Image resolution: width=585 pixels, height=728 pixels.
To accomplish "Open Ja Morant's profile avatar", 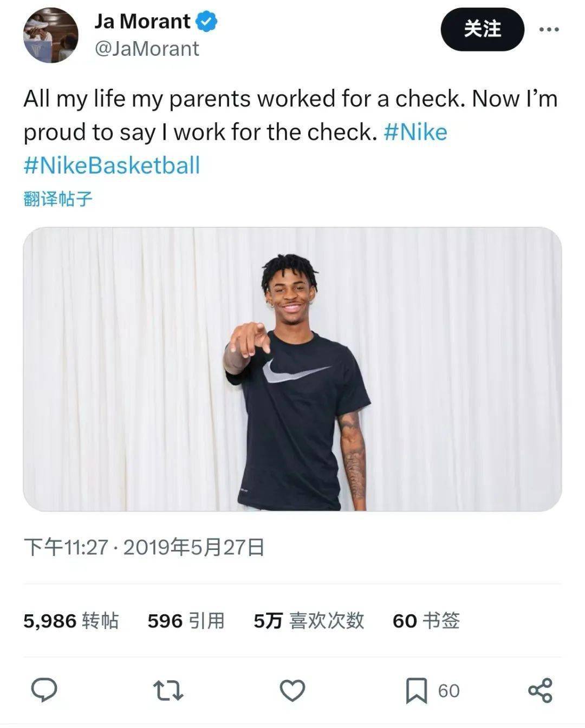I will coord(50,35).
